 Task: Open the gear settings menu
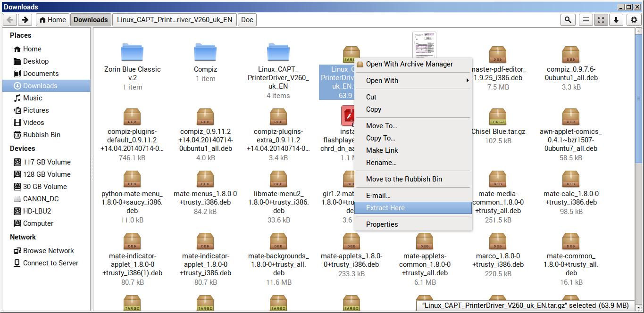(634, 20)
